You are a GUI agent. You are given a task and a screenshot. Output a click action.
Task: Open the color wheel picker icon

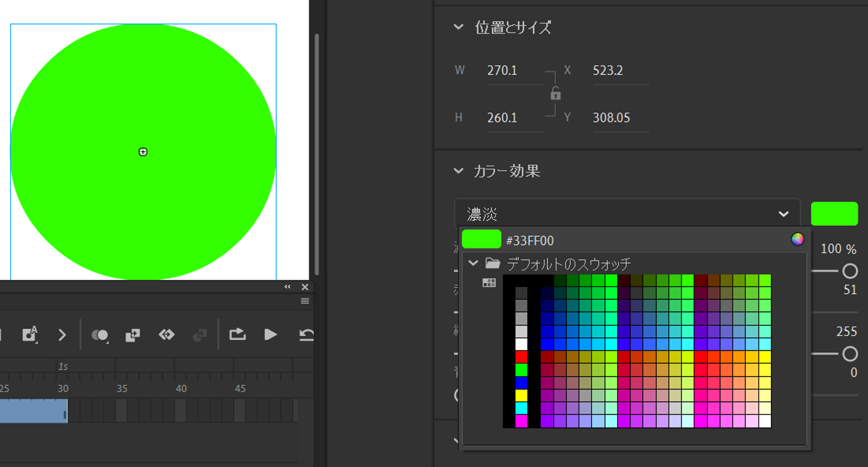pyautogui.click(x=797, y=240)
